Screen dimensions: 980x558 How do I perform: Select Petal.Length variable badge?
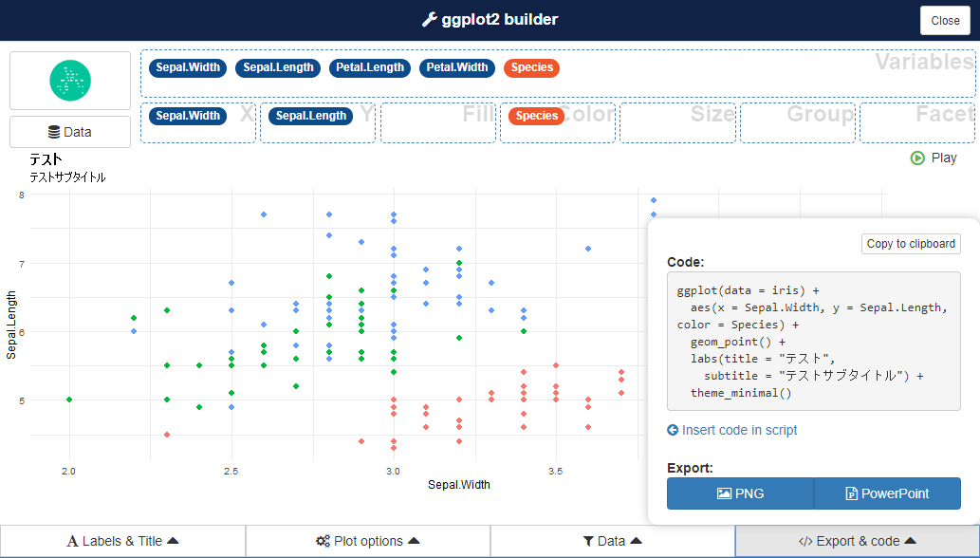click(x=370, y=67)
